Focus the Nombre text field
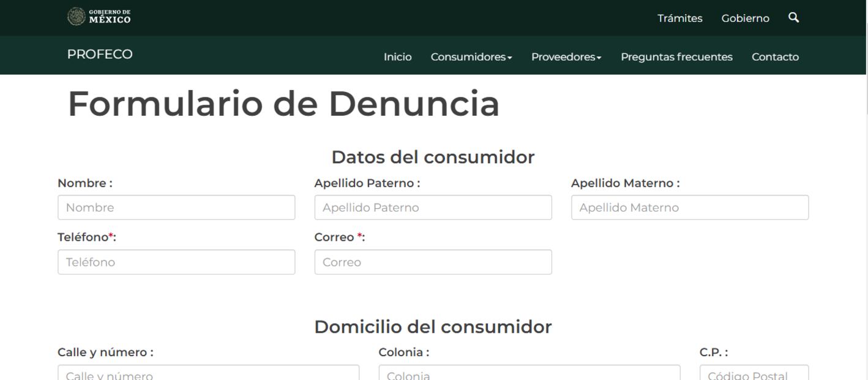The width and height of the screenshot is (868, 380). (x=176, y=208)
